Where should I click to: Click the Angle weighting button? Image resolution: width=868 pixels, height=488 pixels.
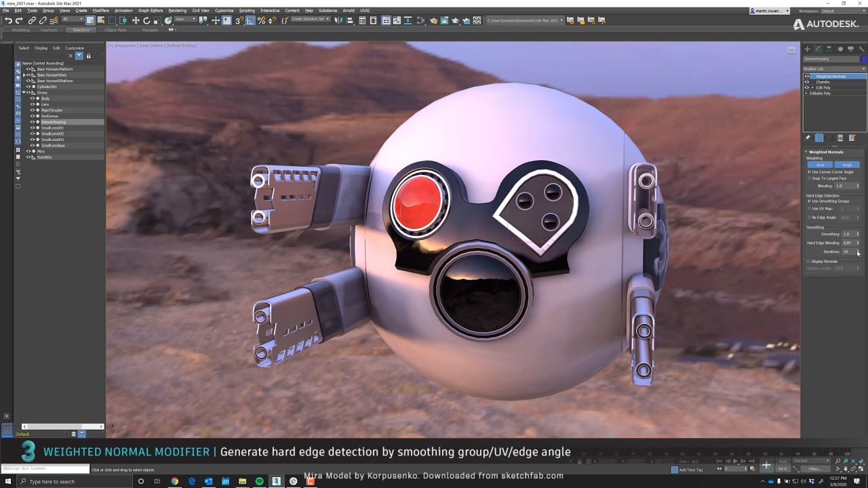coord(847,165)
